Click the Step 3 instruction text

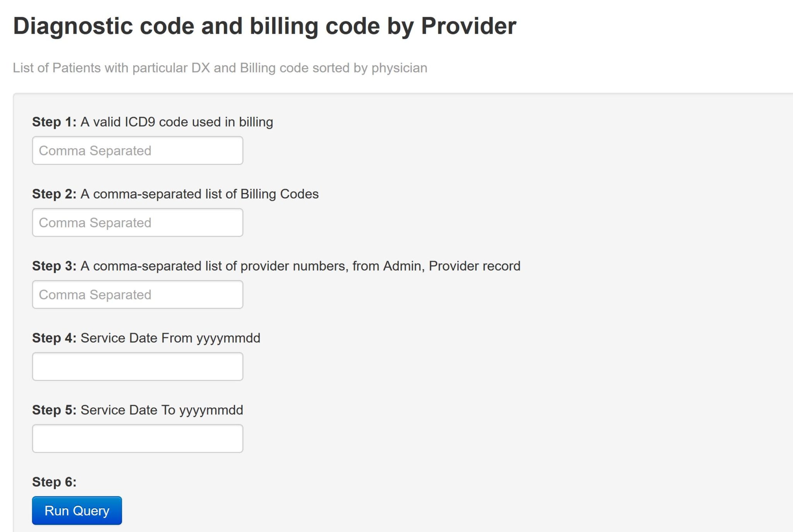click(276, 266)
